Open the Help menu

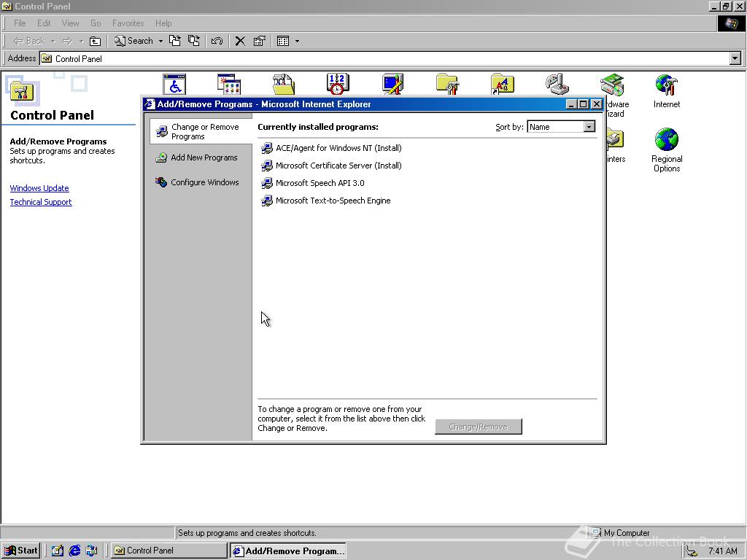[163, 23]
